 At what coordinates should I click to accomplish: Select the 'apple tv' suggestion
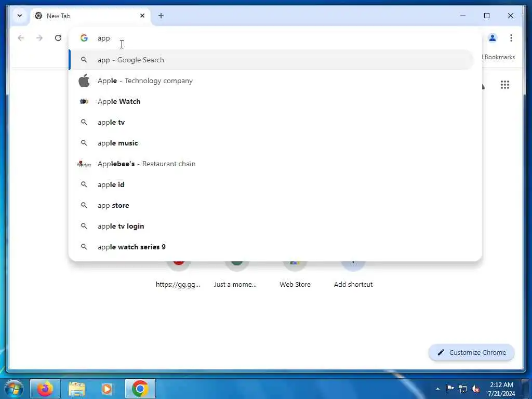tap(271, 122)
